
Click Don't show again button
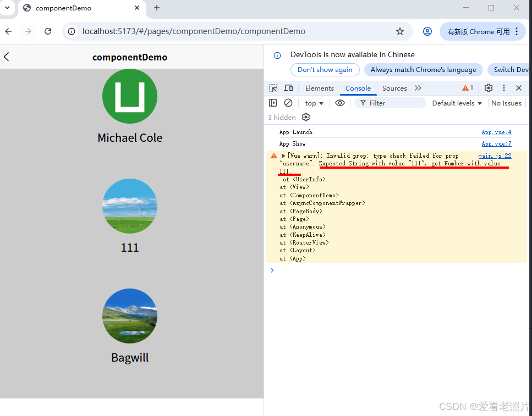(325, 69)
